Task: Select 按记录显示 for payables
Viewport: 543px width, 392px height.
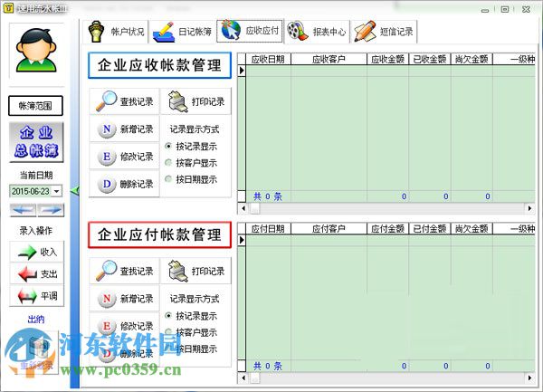Action: [x=191, y=316]
